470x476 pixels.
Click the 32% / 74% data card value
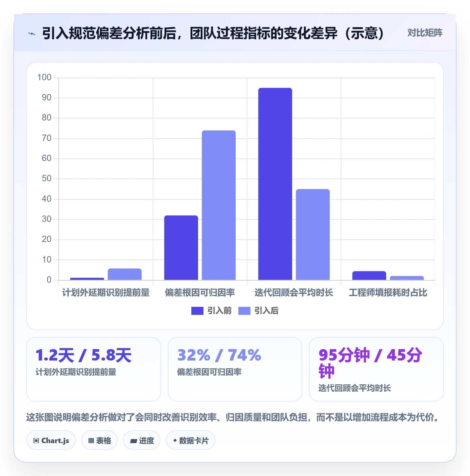point(219,355)
